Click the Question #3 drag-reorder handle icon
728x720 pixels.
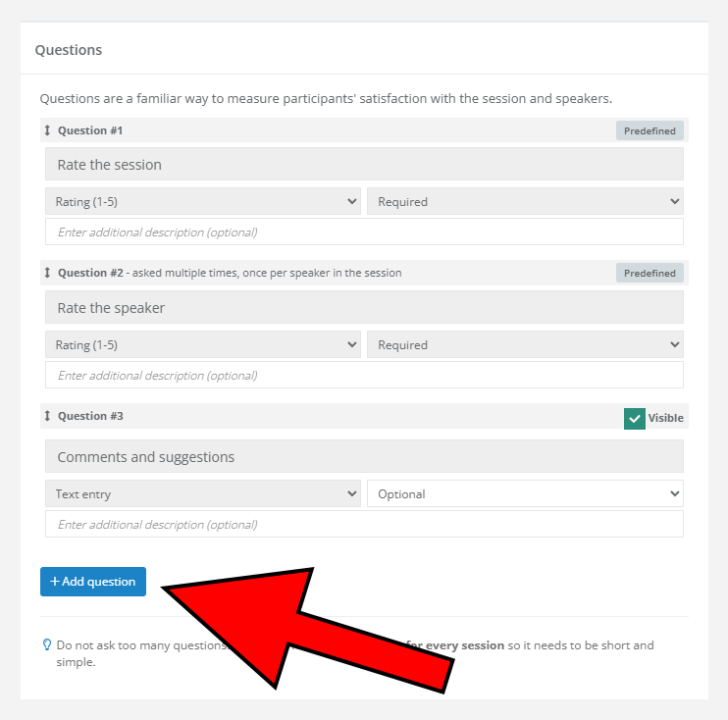click(x=47, y=416)
